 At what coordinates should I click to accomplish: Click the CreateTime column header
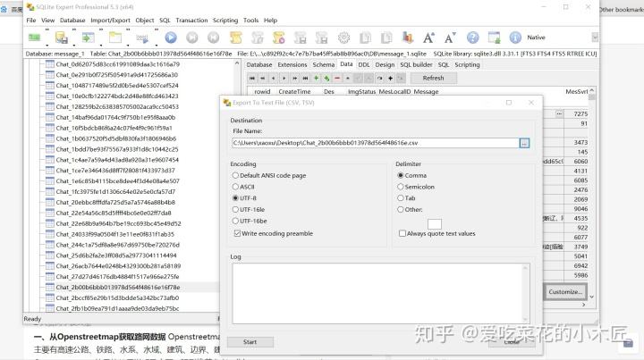[294, 91]
